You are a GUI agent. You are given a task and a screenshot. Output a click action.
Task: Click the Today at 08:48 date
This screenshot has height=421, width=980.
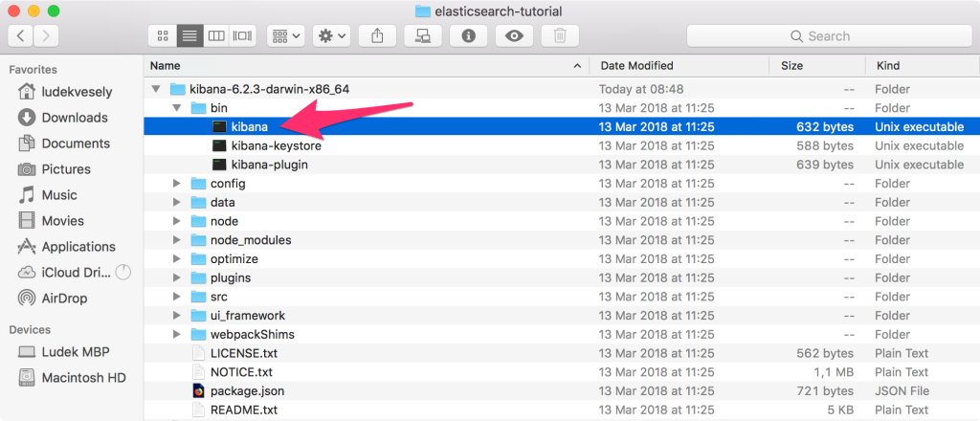click(641, 89)
